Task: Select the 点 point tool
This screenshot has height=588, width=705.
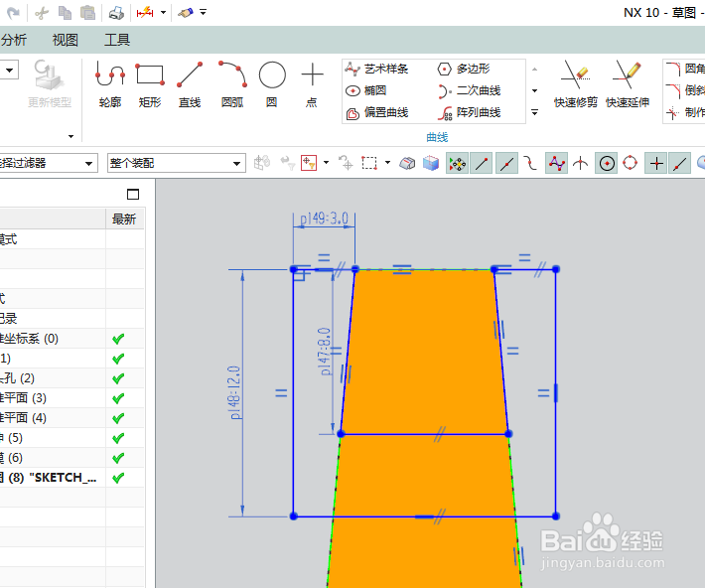Action: click(312, 84)
